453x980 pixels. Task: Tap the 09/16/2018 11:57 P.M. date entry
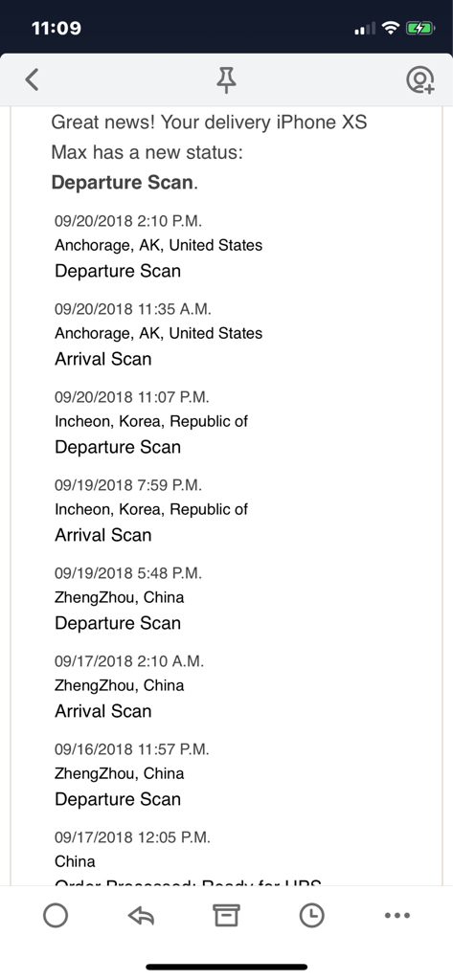point(132,748)
